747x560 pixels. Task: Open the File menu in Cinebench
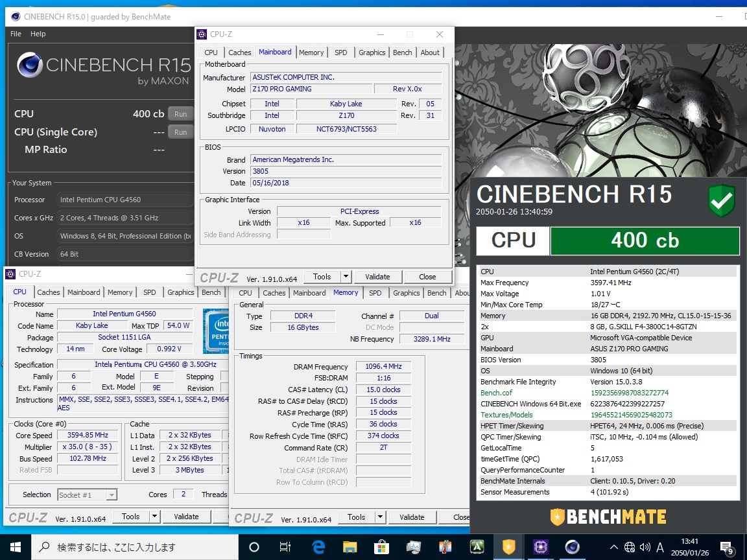tap(16, 34)
